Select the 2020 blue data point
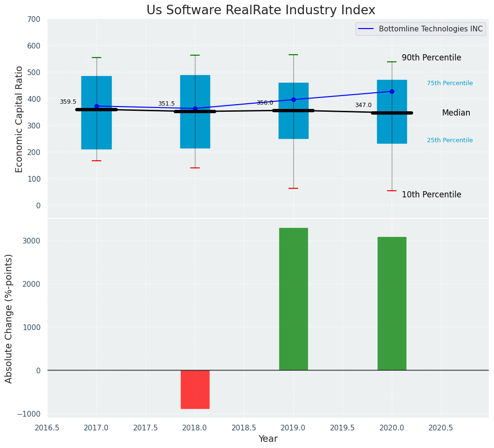This screenshot has width=494, height=448. [392, 91]
